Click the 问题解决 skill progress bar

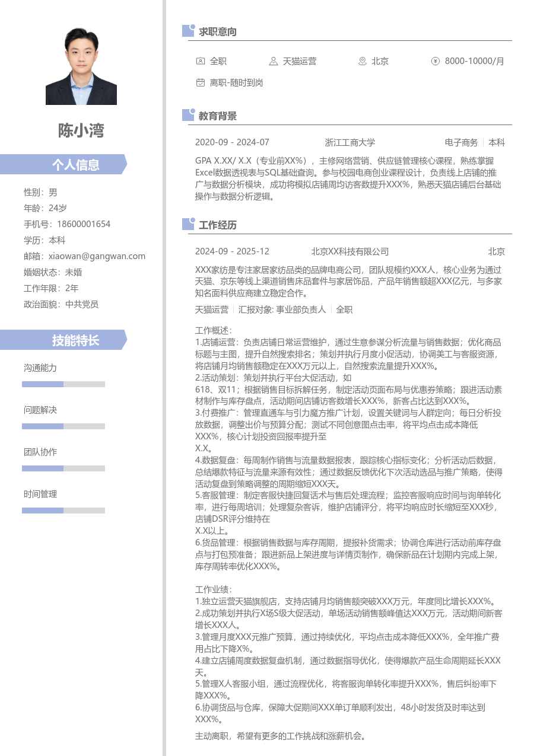63,426
